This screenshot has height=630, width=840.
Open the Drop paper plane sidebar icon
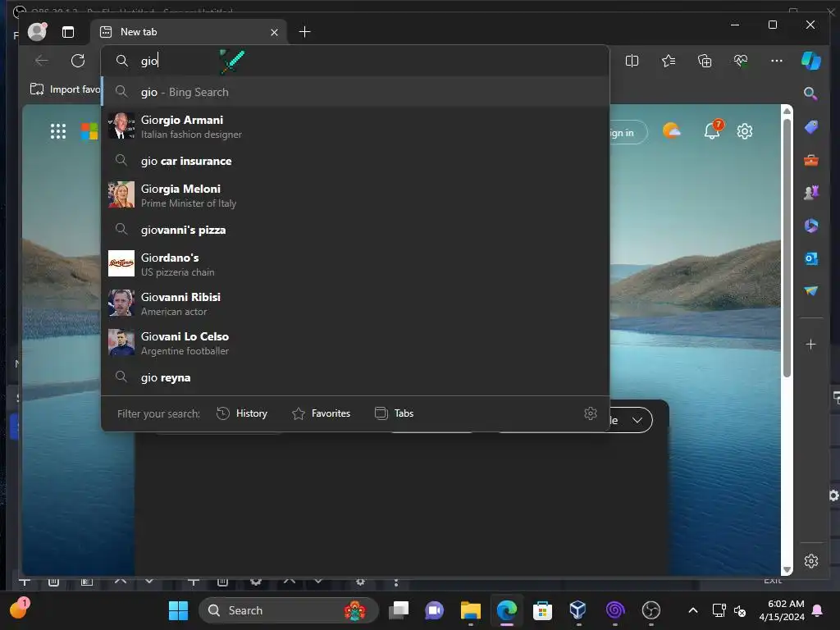(811, 291)
